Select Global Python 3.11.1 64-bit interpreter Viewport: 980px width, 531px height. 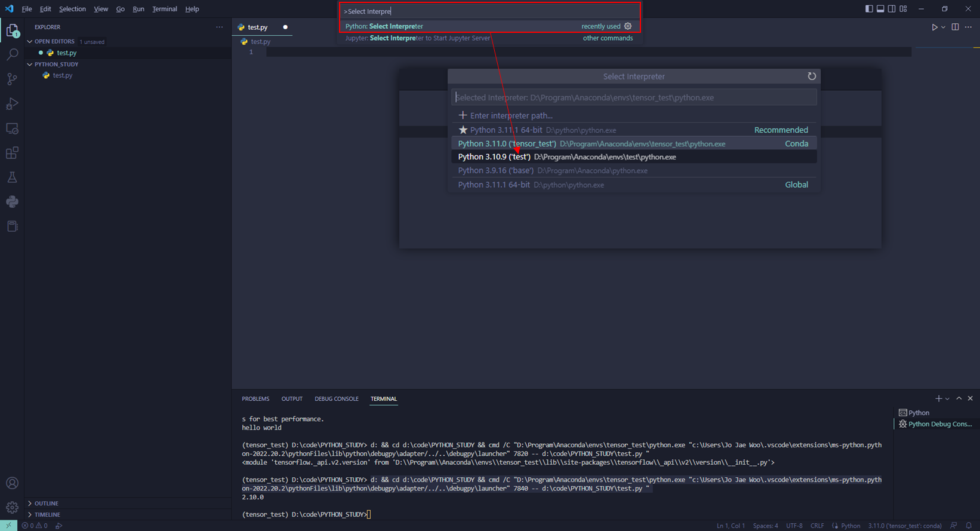(x=634, y=185)
